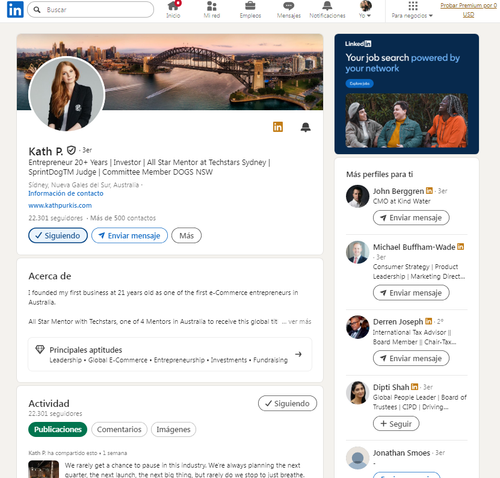This screenshot has height=478, width=500.
Task: Click the 'Sidney, Nueva Gales del Sur' location
Action: [84, 185]
